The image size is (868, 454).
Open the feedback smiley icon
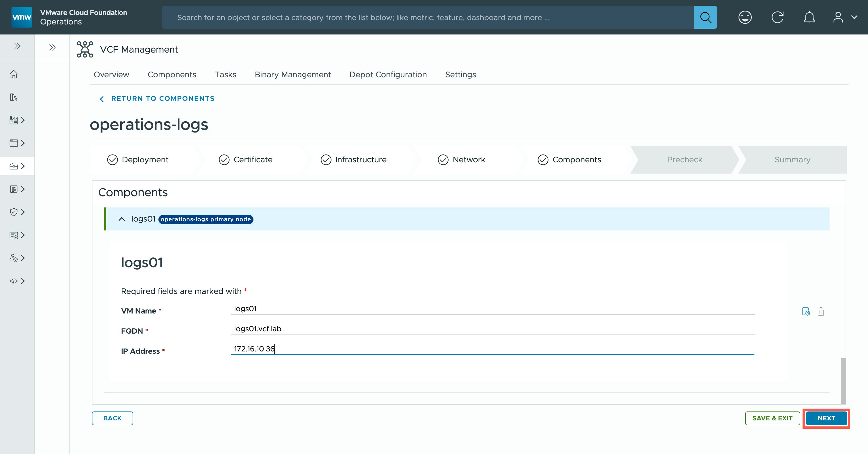coord(745,17)
